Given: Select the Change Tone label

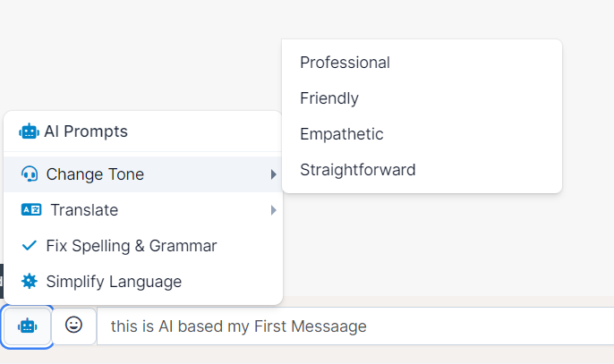Looking at the screenshot, I should click(x=95, y=174).
